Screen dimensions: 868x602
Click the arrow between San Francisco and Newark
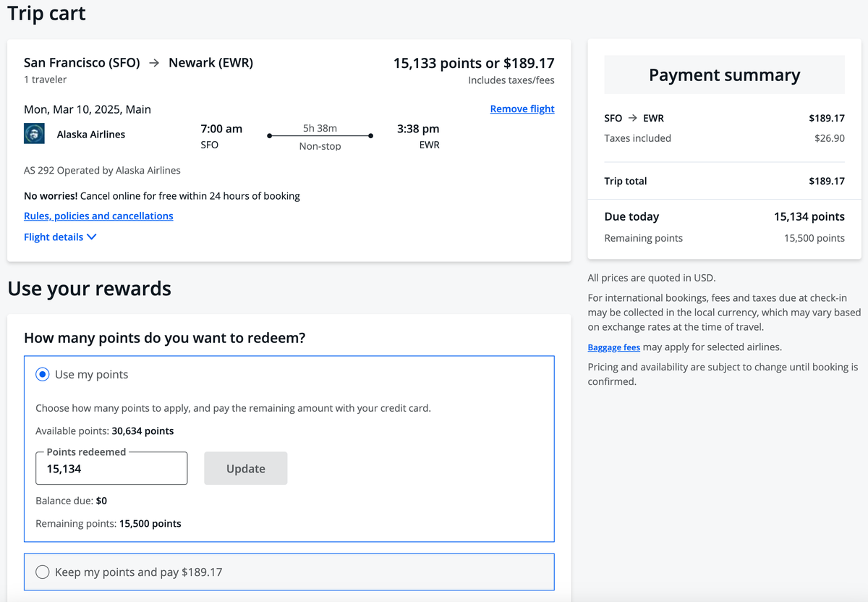[x=154, y=63]
